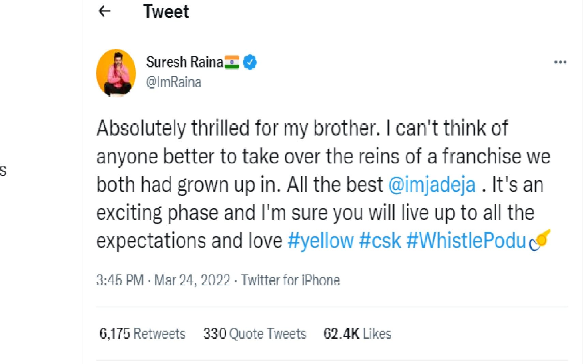Click Suresh Raina's profile picture
The width and height of the screenshot is (588, 364).
(x=116, y=73)
